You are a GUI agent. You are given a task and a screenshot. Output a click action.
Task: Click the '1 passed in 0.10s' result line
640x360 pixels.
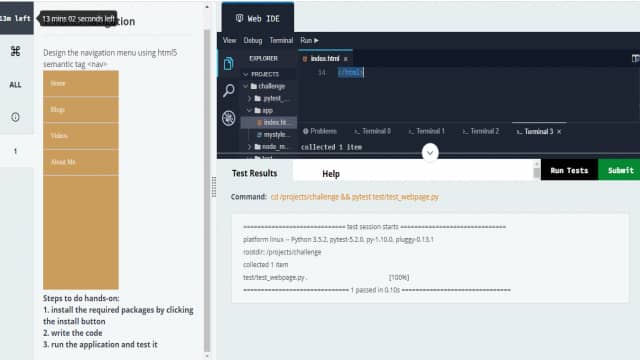(x=377, y=290)
